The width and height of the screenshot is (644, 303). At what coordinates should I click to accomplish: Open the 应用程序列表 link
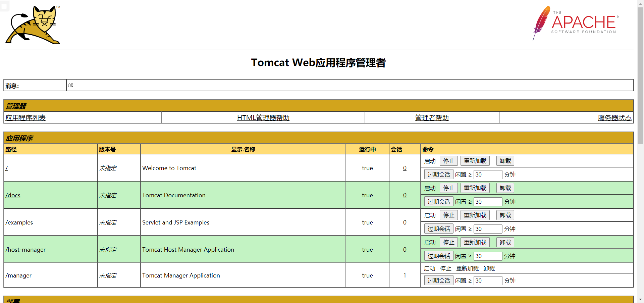[x=25, y=118]
